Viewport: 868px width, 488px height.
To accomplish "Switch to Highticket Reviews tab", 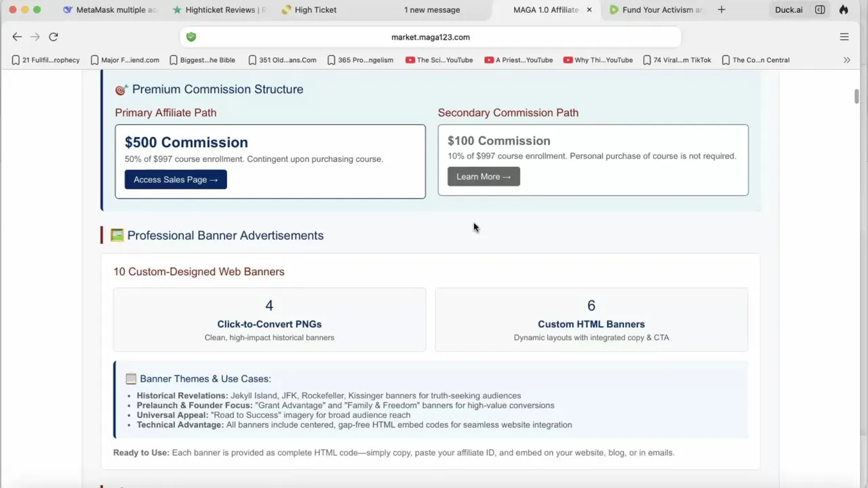I will [220, 9].
